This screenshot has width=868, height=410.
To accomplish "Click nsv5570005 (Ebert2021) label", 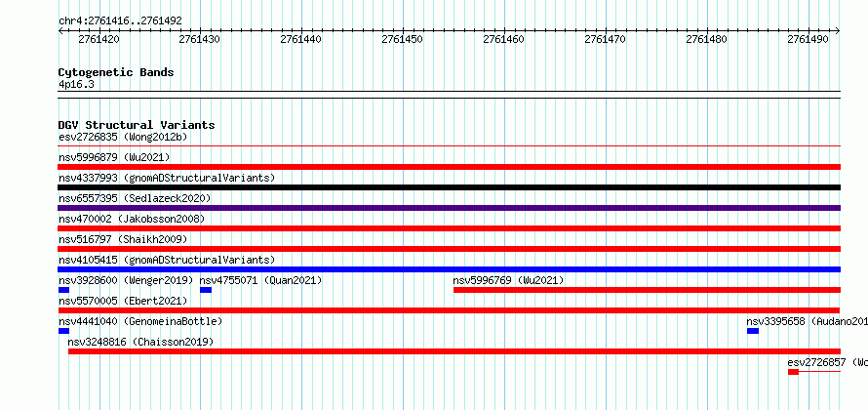I will tap(123, 301).
